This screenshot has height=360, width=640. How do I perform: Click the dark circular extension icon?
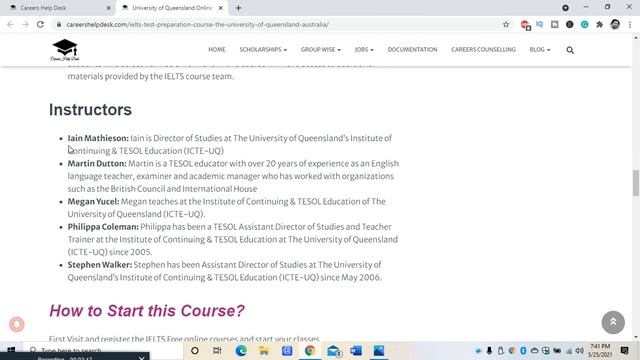coord(569,24)
